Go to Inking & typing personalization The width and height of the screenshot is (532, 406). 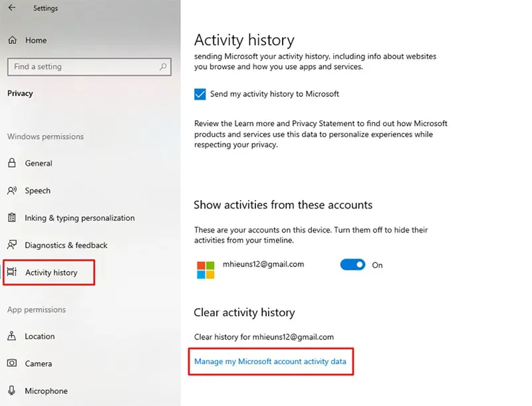80,218
